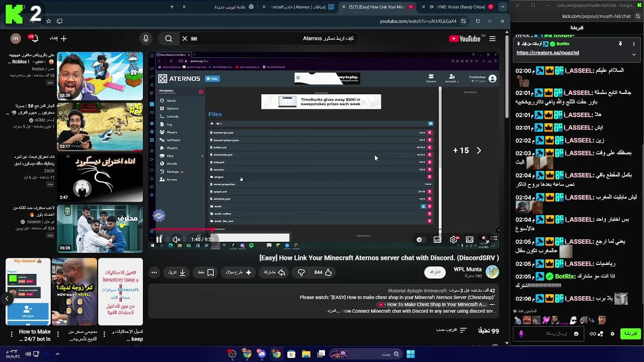The width and height of the screenshot is (644, 362).
Task: Open Kick chat settings gear
Action: [612, 334]
